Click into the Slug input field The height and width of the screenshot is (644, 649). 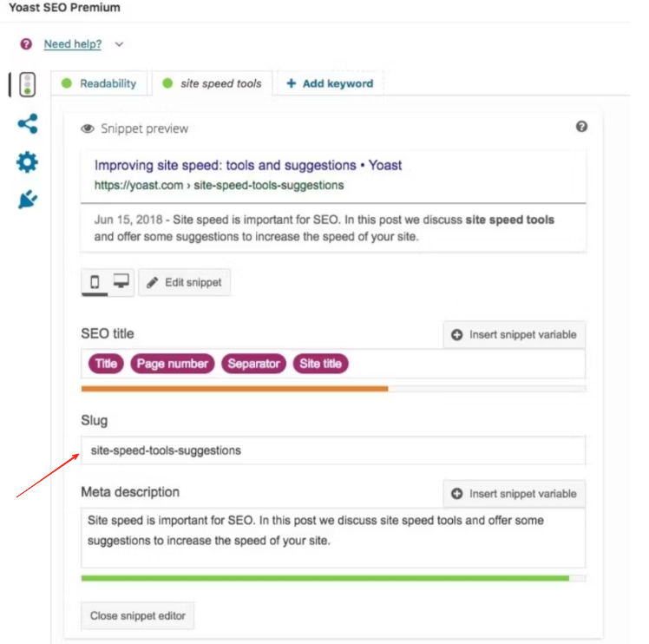[x=333, y=450]
